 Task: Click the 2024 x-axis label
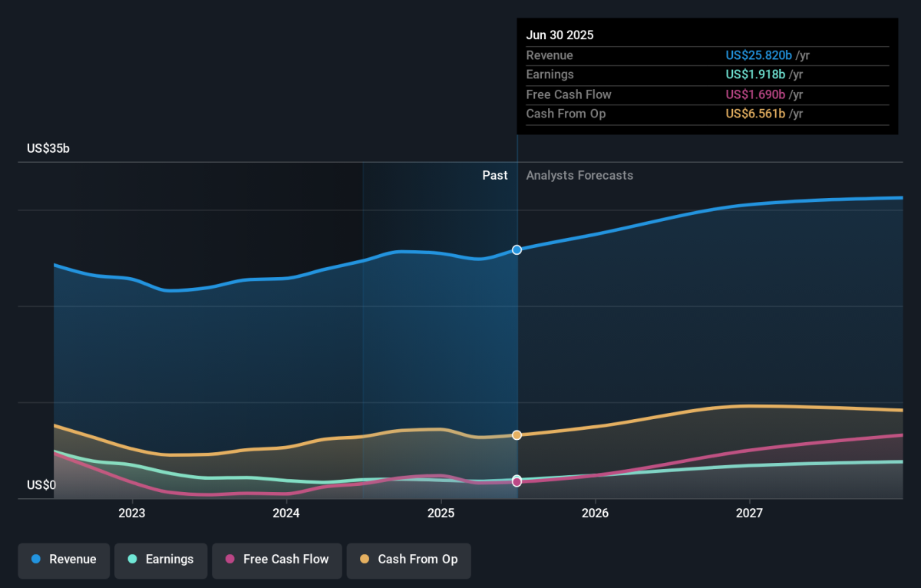[286, 513]
